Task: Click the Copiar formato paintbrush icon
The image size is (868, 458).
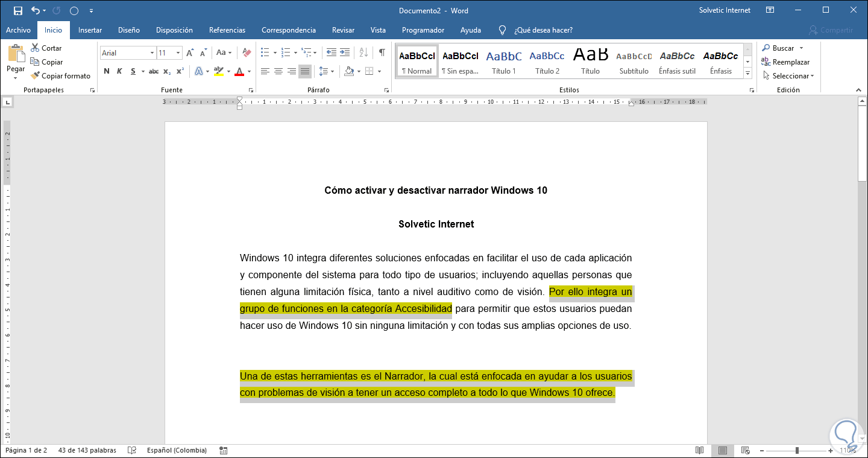Action: [x=35, y=76]
